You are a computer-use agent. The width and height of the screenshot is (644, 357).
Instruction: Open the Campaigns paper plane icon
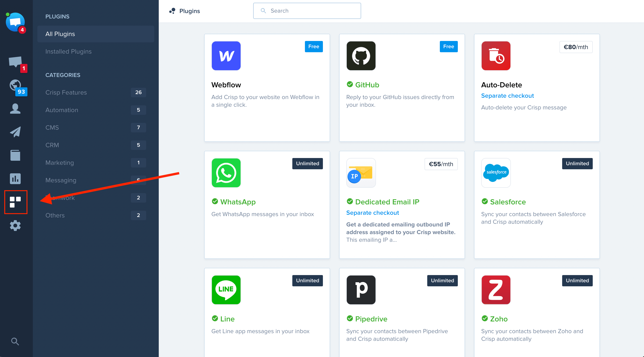[15, 132]
